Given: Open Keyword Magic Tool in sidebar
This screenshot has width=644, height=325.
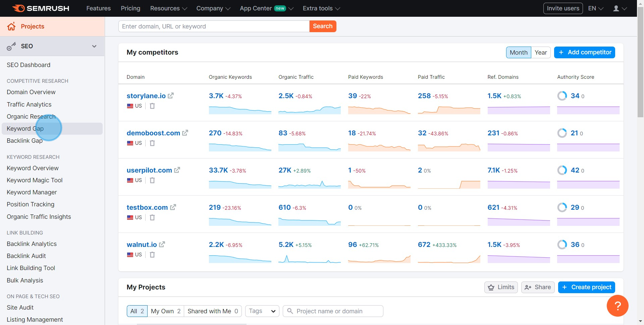Looking at the screenshot, I should pyautogui.click(x=35, y=180).
